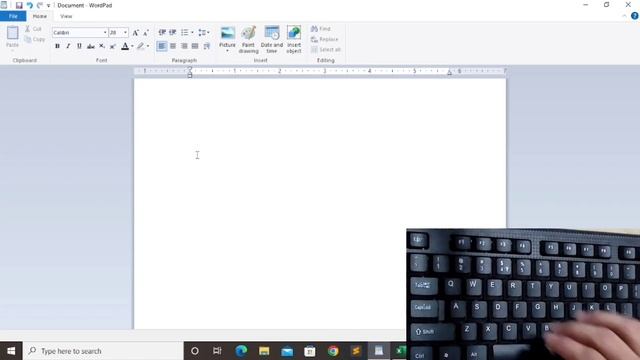The height and width of the screenshot is (360, 640).
Task: Toggle superscript formatting
Action: (113, 46)
